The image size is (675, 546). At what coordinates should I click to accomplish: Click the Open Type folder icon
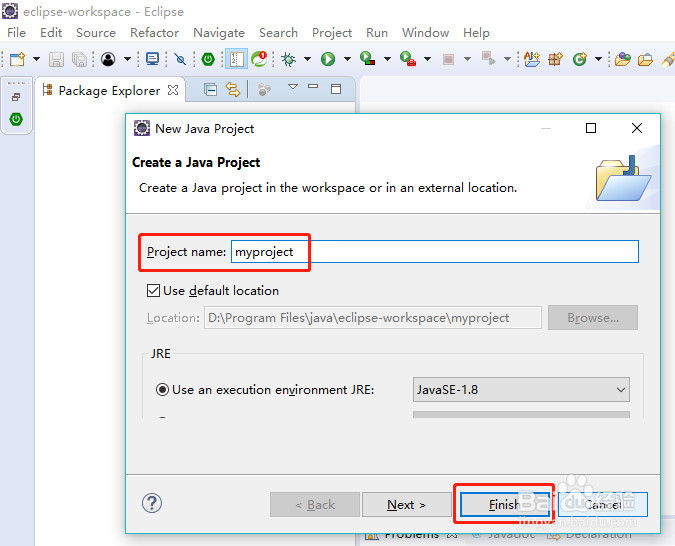(622, 59)
